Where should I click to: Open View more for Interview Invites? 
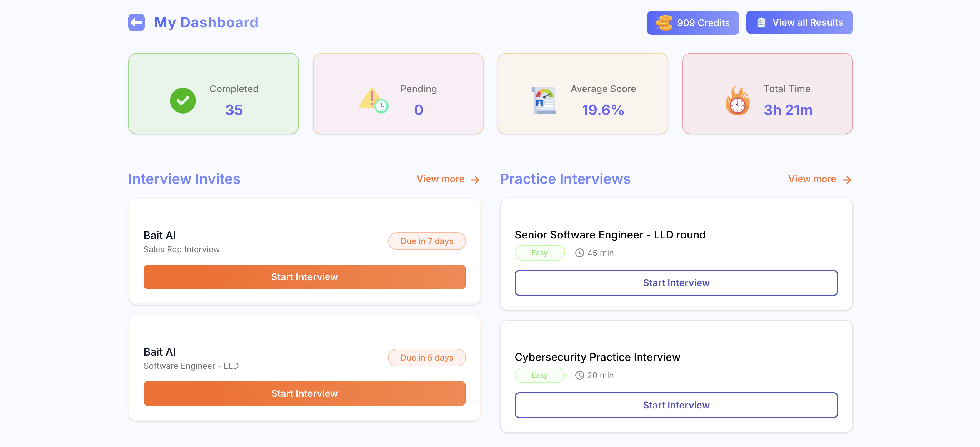point(441,179)
